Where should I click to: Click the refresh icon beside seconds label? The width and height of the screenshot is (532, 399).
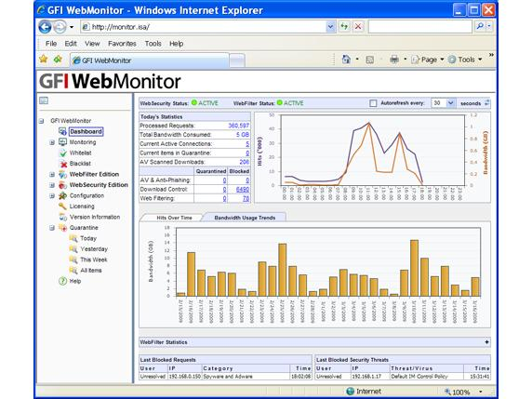pos(486,103)
